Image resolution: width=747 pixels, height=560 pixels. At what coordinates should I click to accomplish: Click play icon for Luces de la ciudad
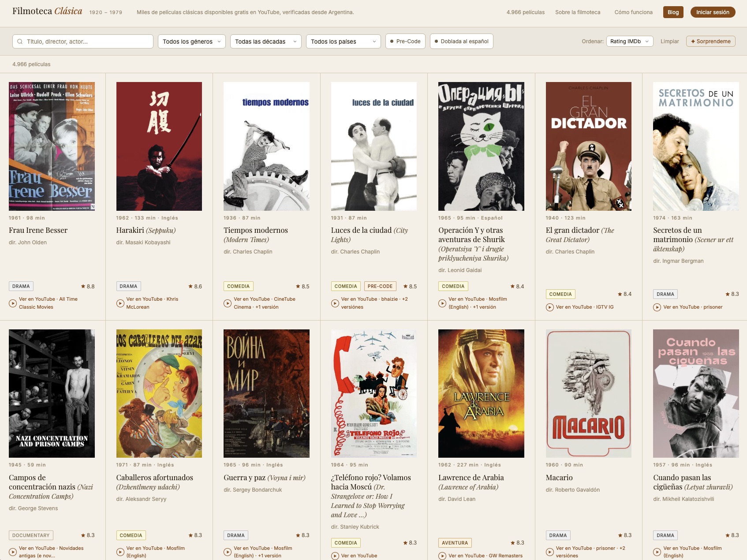pos(335,303)
